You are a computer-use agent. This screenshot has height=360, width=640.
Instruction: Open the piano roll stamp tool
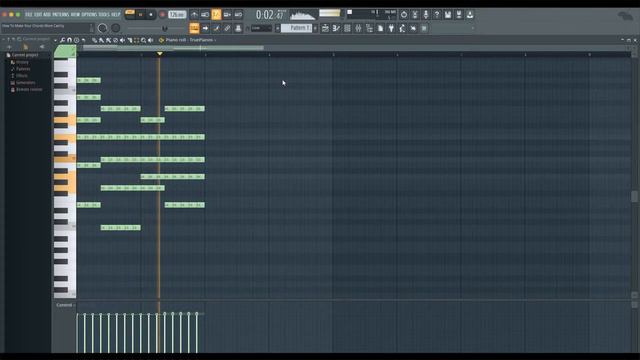76,40
